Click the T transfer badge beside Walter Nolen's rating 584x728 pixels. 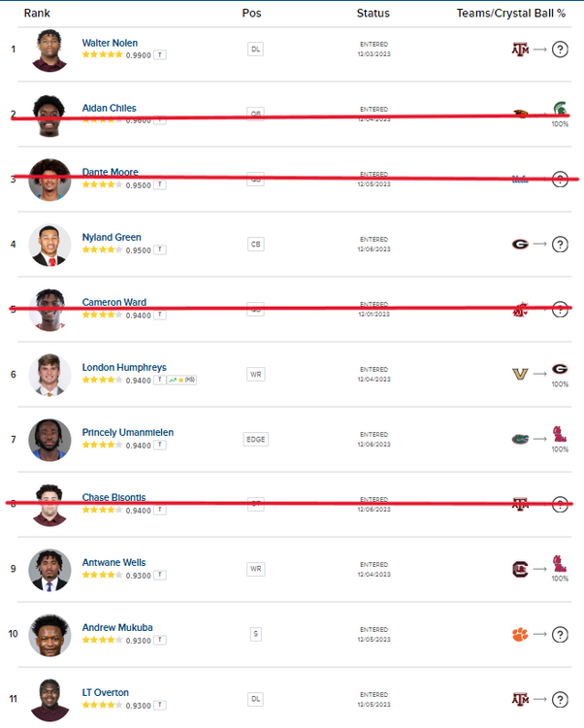(x=161, y=55)
